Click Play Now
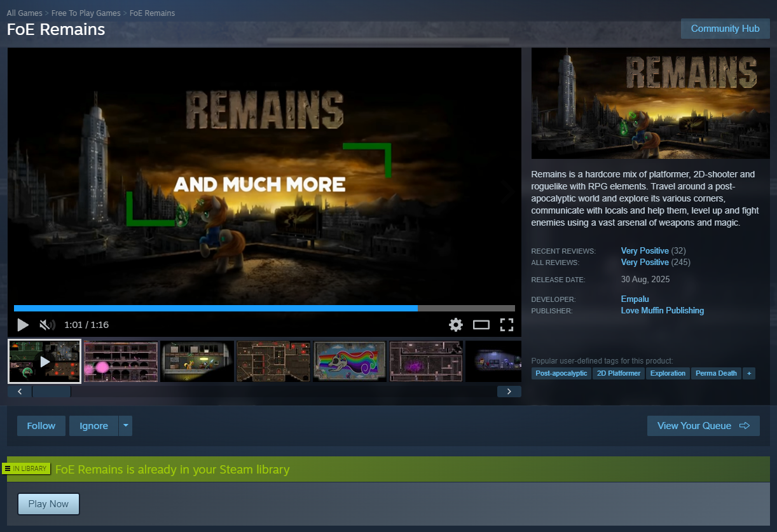Image resolution: width=777 pixels, height=532 pixels. pyautogui.click(x=48, y=504)
